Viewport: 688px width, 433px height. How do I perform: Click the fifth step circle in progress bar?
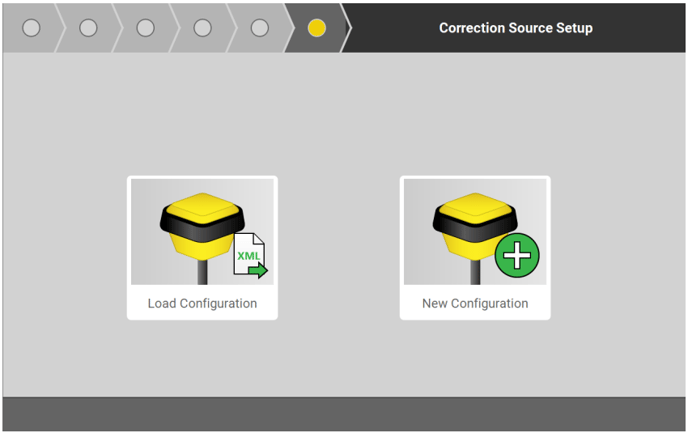259,28
